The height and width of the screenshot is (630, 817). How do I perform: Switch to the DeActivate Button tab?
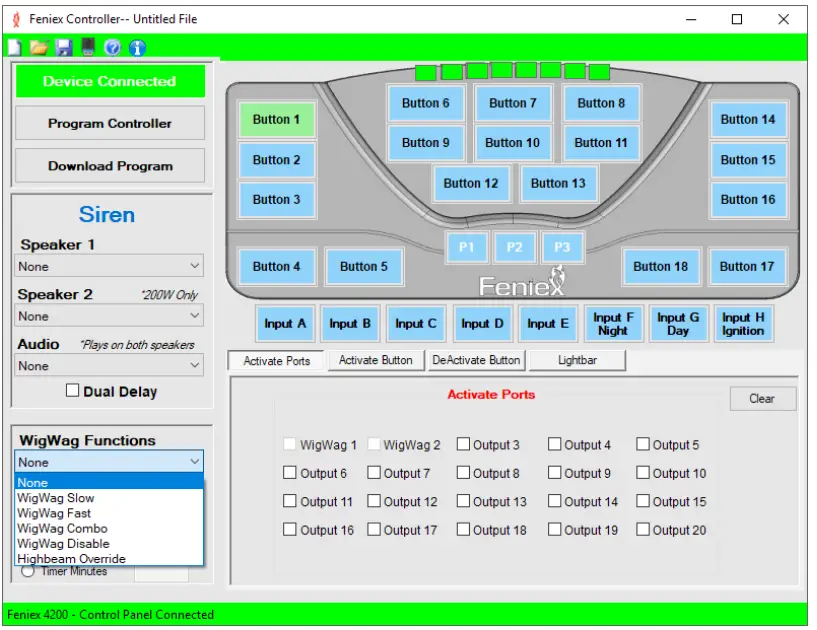point(476,361)
